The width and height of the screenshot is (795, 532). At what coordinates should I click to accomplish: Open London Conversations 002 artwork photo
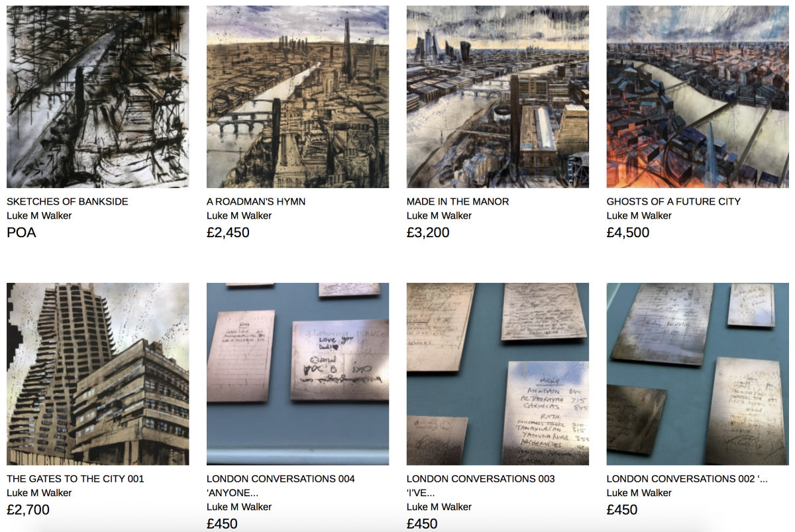pyautogui.click(x=698, y=374)
